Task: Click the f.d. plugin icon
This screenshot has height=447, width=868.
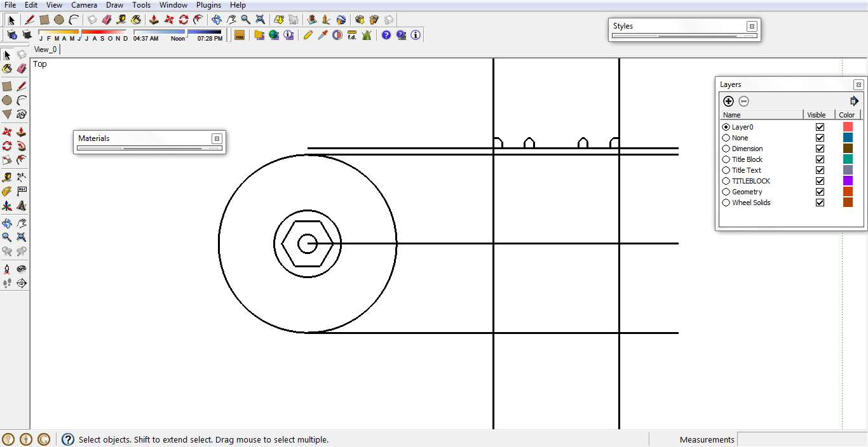Action: [x=352, y=35]
